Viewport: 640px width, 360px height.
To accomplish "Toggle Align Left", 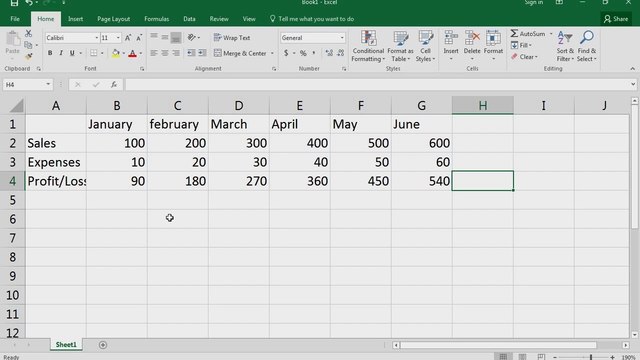I will pyautogui.click(x=153, y=53).
